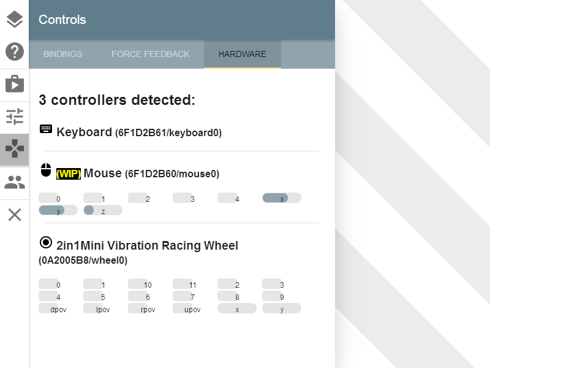588x368 pixels.
Task: Click the (0A2005B8/wheel0) identifier text
Action: [83, 260]
